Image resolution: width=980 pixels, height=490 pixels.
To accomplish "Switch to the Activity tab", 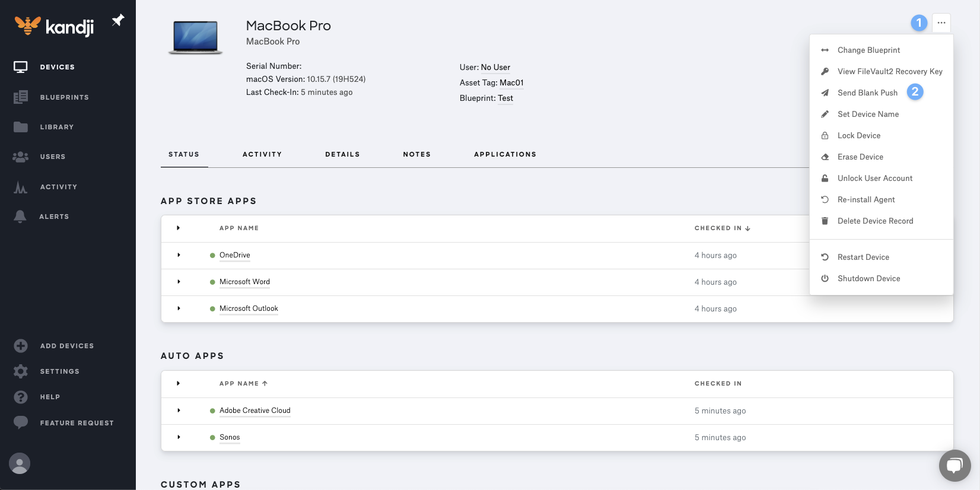I will (262, 154).
